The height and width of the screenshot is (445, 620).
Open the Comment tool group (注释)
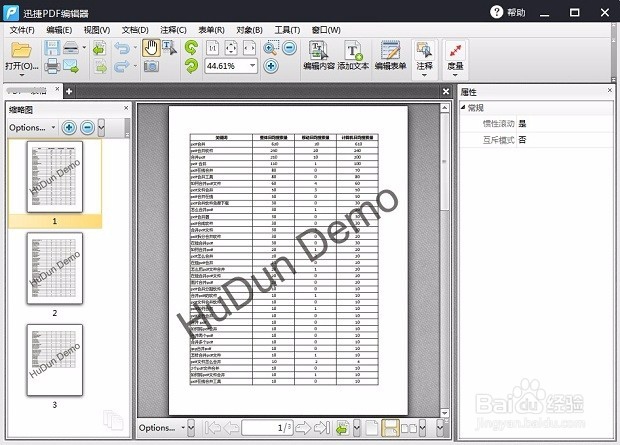point(424,59)
